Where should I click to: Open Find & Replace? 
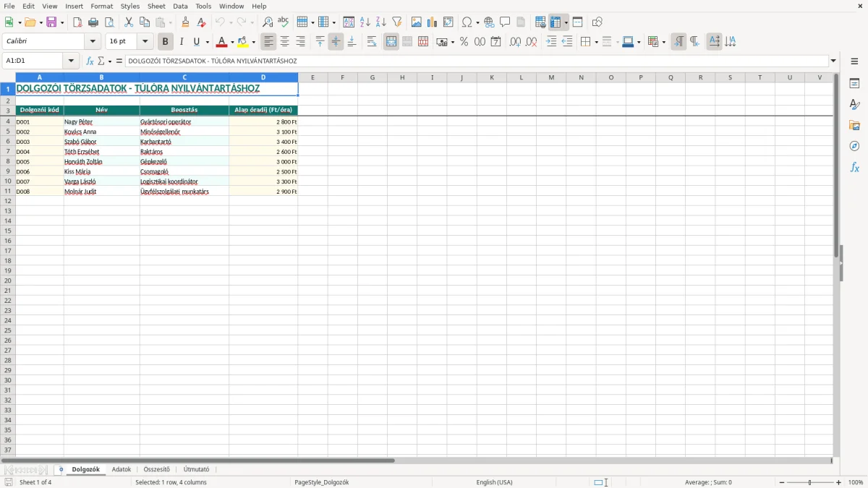click(x=268, y=22)
